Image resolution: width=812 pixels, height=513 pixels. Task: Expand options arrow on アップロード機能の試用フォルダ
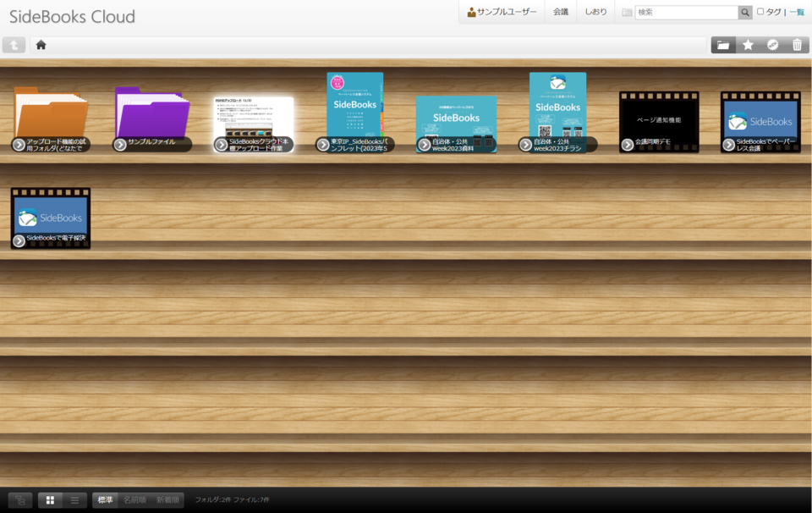(19, 145)
